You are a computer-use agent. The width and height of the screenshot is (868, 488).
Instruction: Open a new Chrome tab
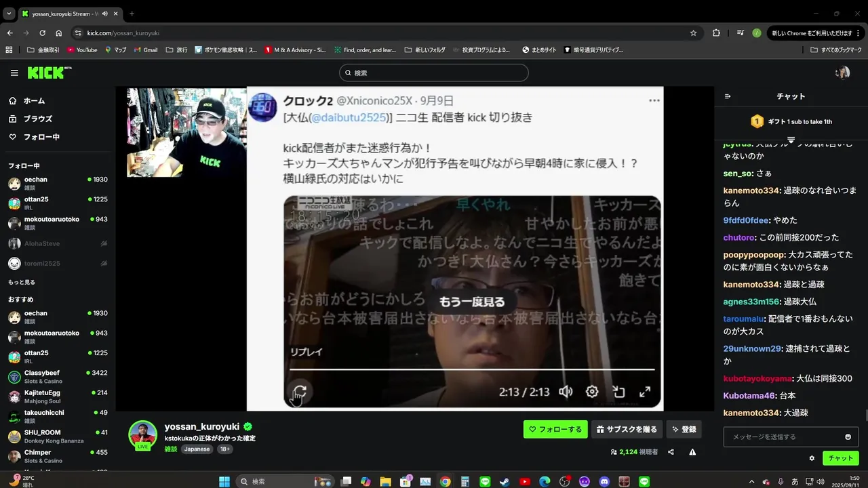tap(132, 14)
